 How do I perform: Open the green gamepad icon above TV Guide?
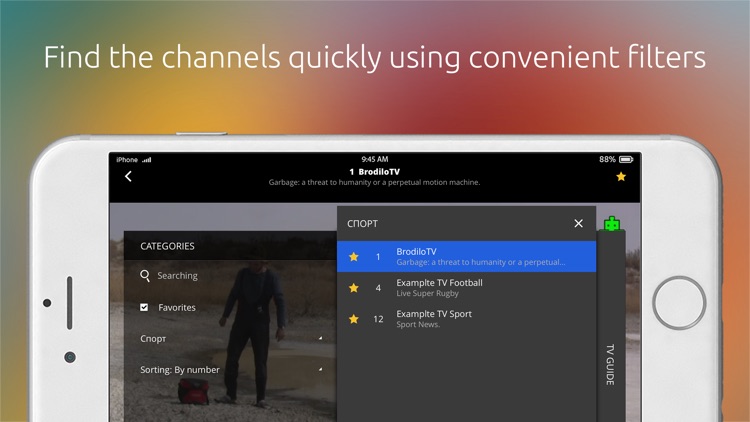612,223
